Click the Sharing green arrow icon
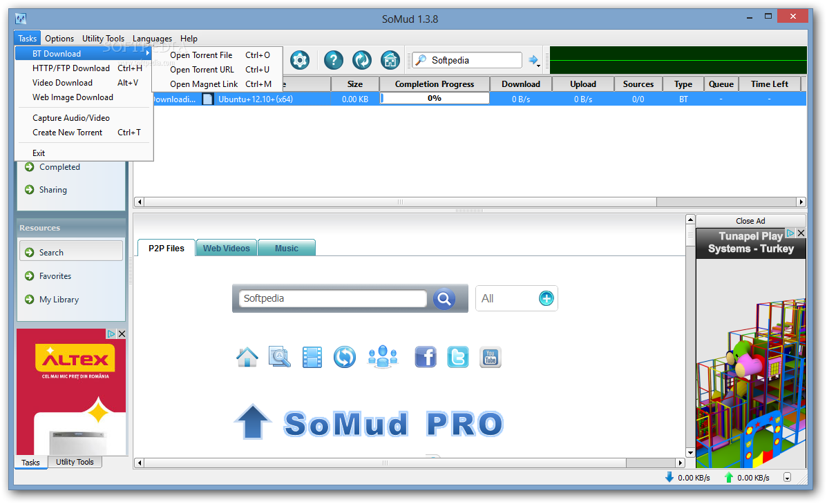 (30, 189)
